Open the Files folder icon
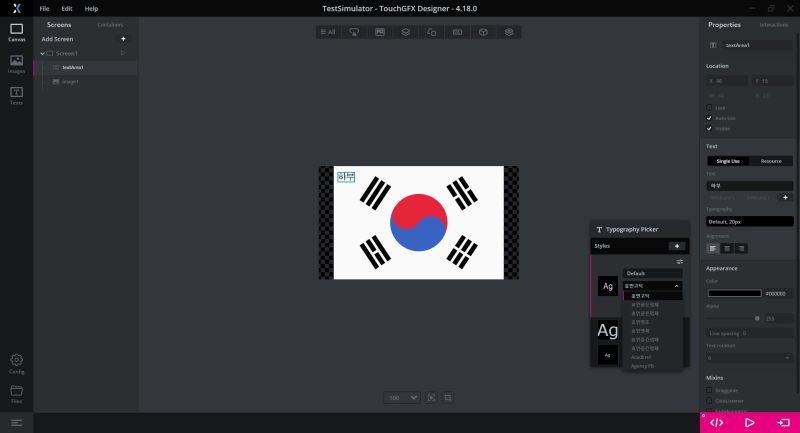 point(16,392)
